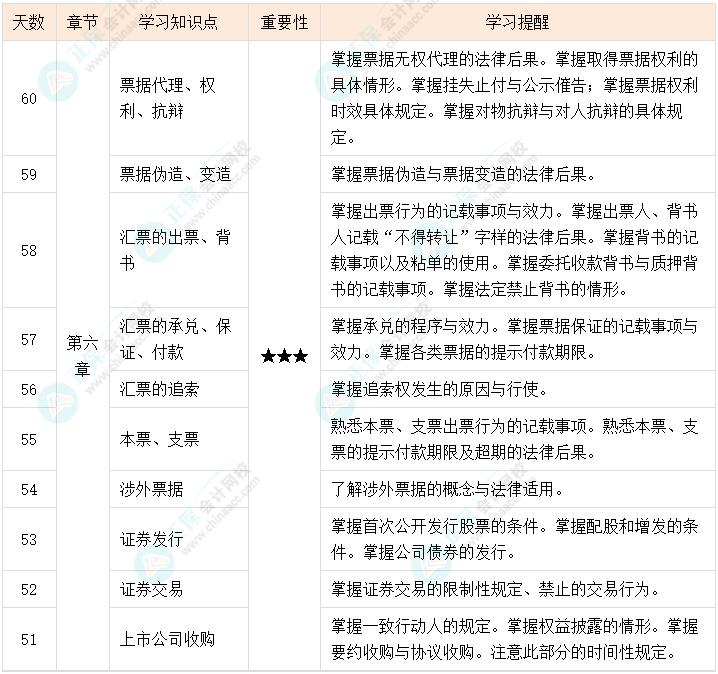
Task: Select the 汇票的出票、背书 topic cell
Action: [x=175, y=250]
